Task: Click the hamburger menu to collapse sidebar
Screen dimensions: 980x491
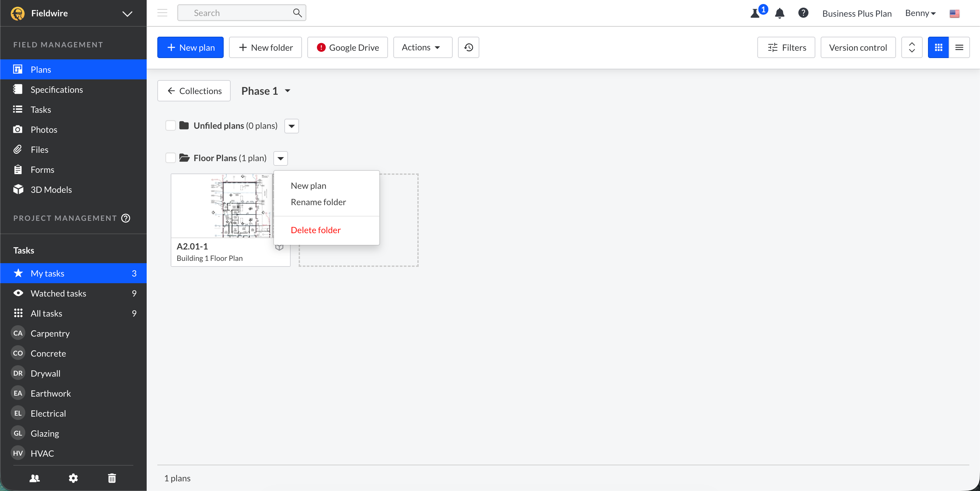Action: click(162, 13)
